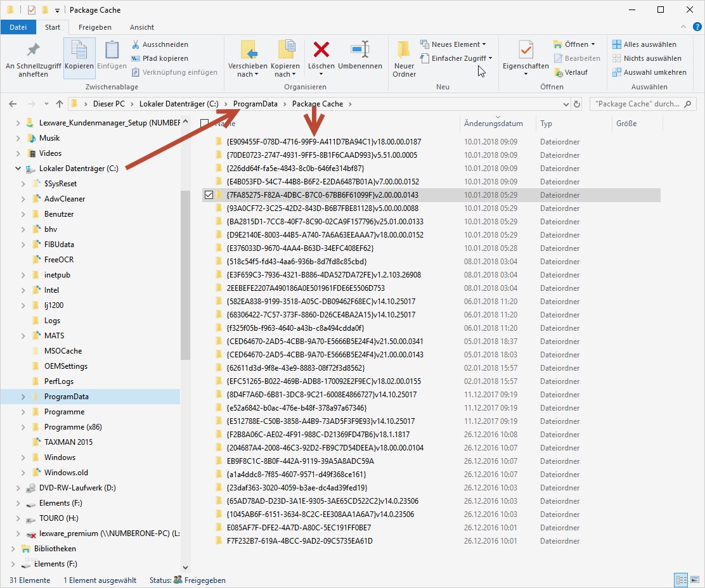Toggle quick access toolbar properties checkbox icon
Viewport: 705px width, 588px height.
(x=32, y=10)
